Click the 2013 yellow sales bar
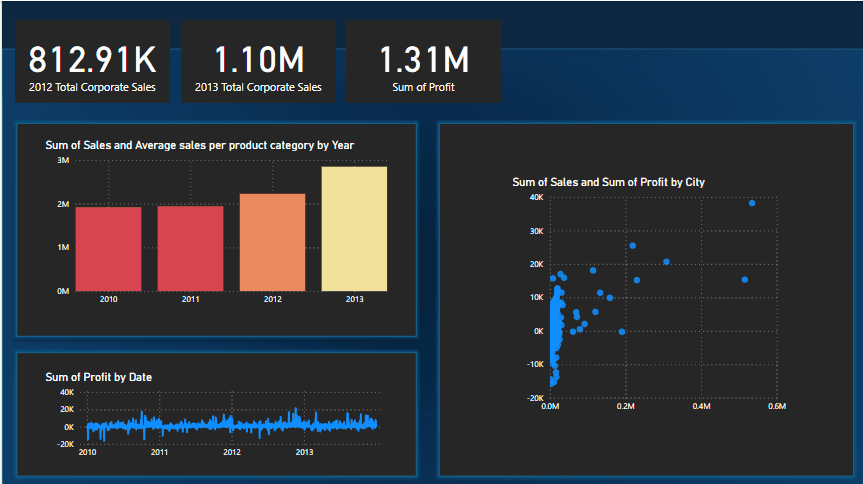The image size is (863, 484). point(354,229)
